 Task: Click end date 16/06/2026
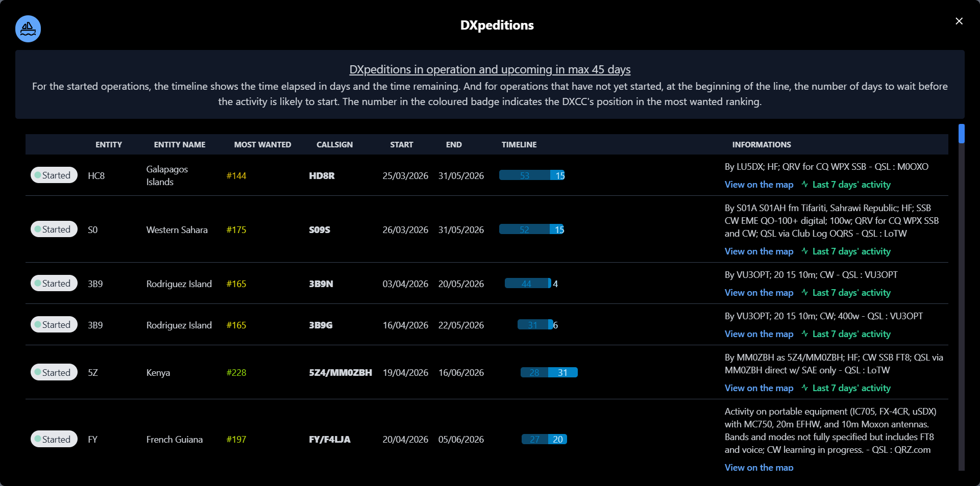coord(461,372)
